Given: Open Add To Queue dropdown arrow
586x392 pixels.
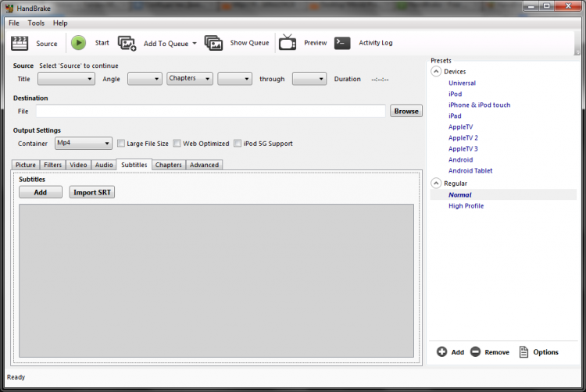Looking at the screenshot, I should 195,43.
